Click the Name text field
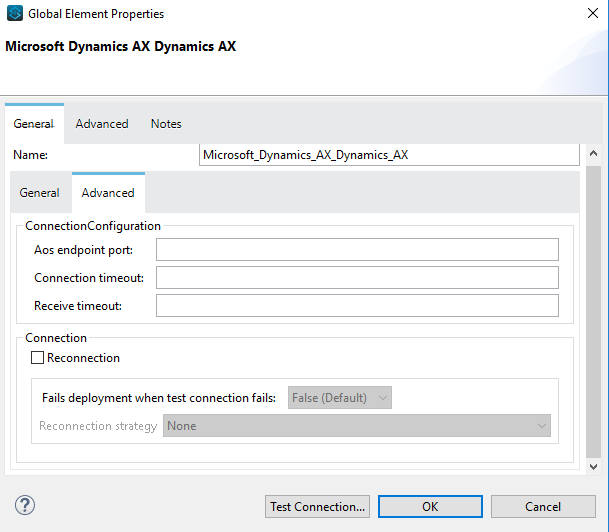The width and height of the screenshot is (609, 532). point(389,155)
